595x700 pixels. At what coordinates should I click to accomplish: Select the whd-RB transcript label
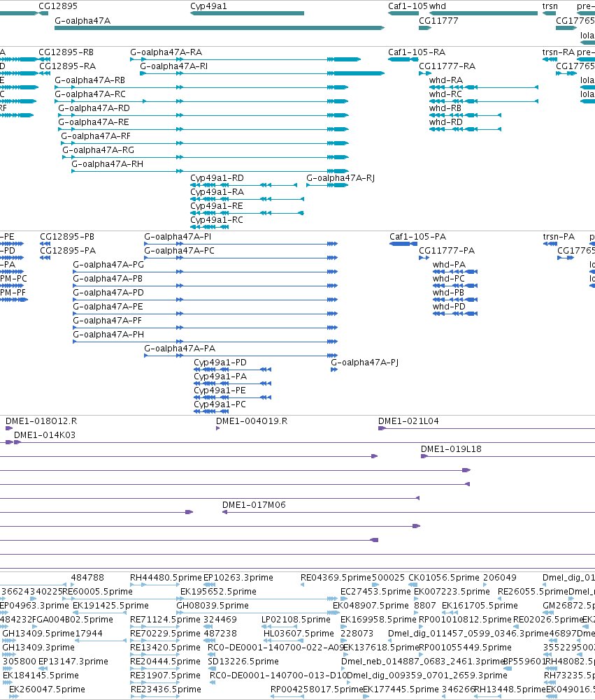(x=445, y=108)
